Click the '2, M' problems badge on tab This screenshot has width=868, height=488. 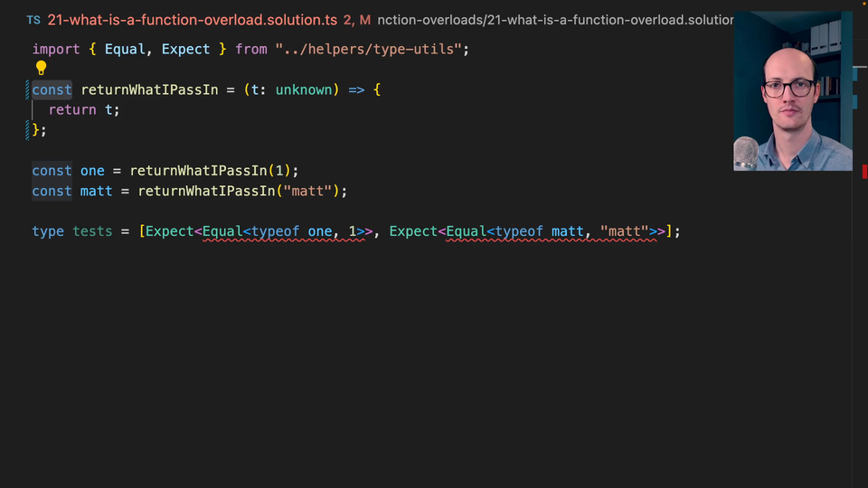[x=357, y=20]
